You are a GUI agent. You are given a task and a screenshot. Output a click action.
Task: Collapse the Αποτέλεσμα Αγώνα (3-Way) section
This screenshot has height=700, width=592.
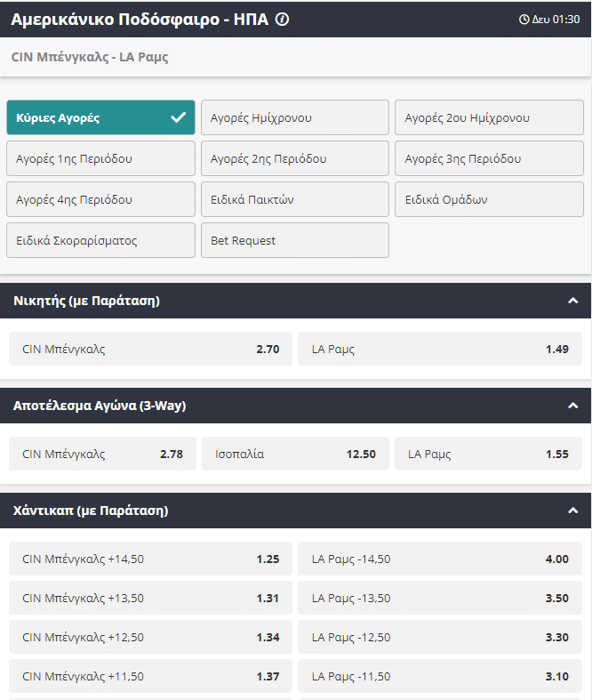pyautogui.click(x=572, y=406)
